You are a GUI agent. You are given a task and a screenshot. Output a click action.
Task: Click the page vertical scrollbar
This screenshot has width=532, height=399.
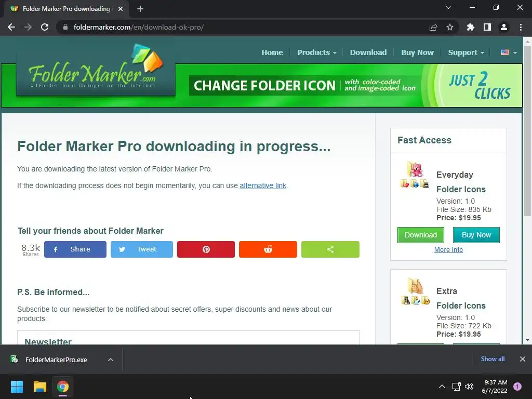(x=527, y=131)
